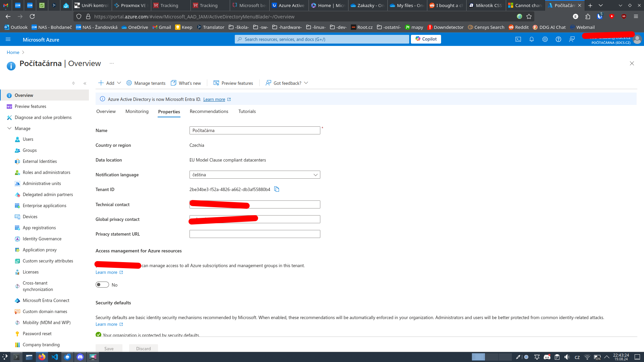The width and height of the screenshot is (644, 362).
Task: Click the account avatar icon
Action: [637, 40]
